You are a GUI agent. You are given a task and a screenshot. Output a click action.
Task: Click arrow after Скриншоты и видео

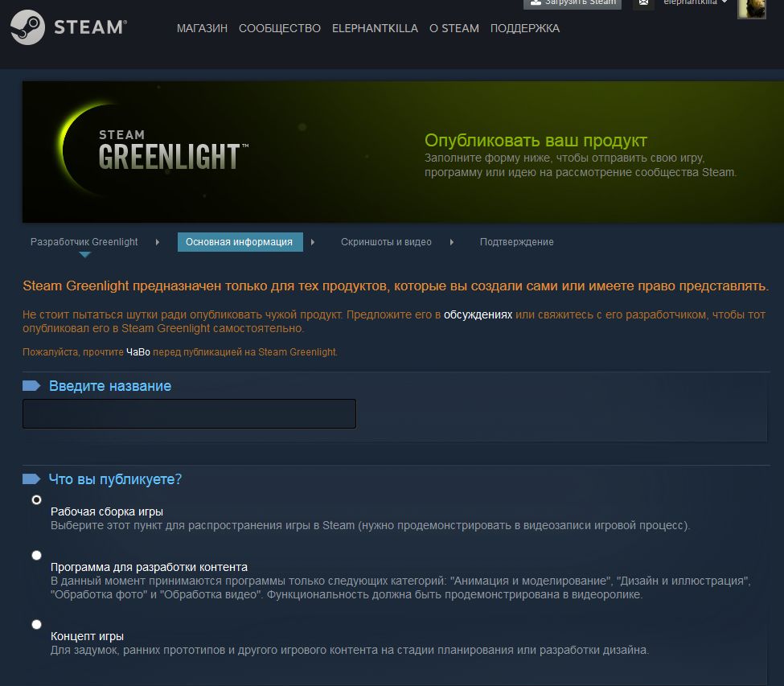[x=452, y=242]
